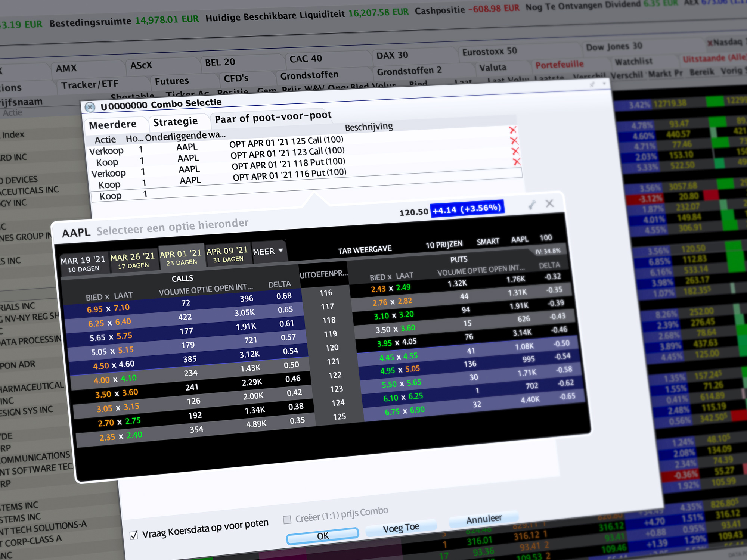This screenshot has width=747, height=560.
Task: Tick the Creëer (1:1) prijs Combo checkbox
Action: pos(287,520)
